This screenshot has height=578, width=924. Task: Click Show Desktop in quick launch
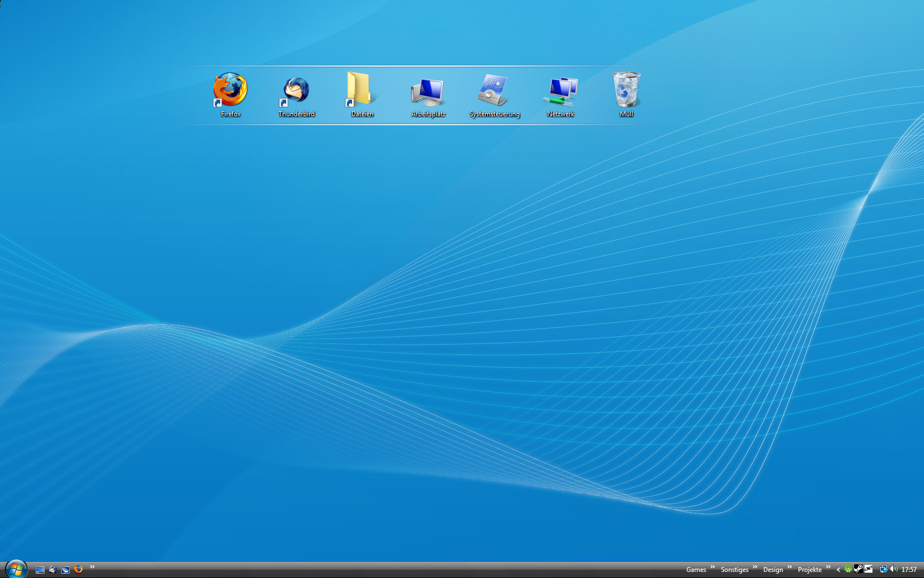tap(40, 570)
